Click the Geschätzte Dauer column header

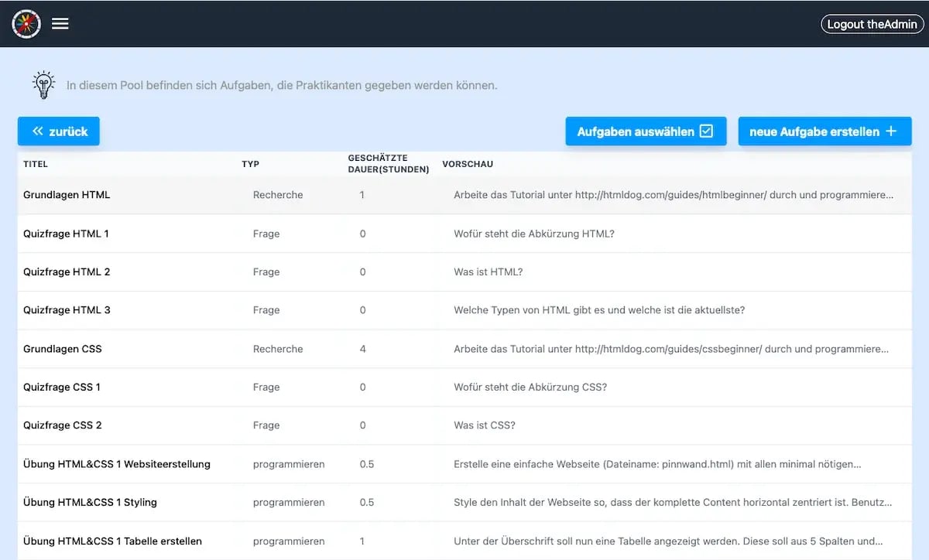(388, 164)
